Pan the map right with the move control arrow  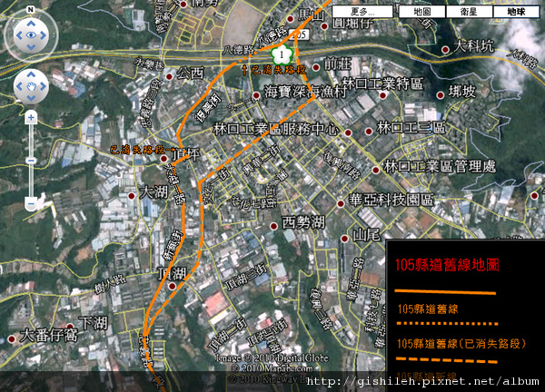point(43,86)
